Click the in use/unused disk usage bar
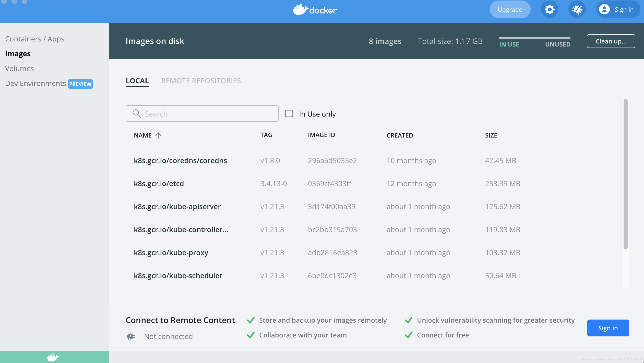 coord(535,38)
